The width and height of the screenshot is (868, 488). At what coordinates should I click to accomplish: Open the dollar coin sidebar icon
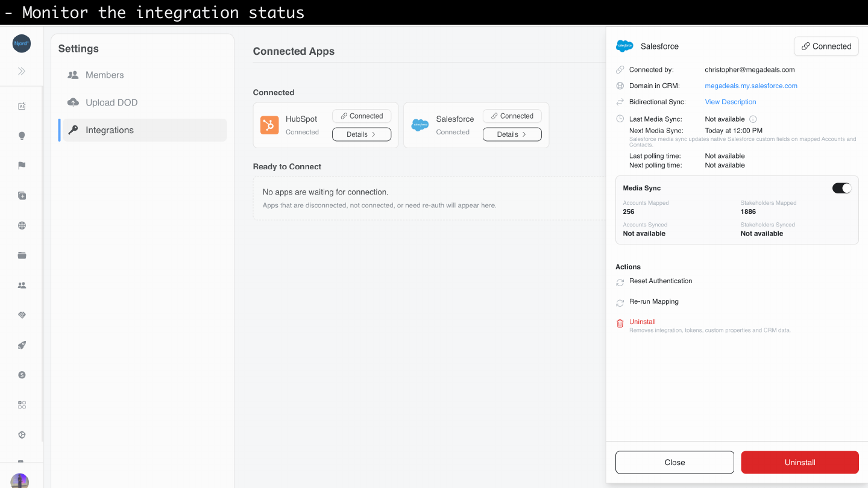(22, 375)
